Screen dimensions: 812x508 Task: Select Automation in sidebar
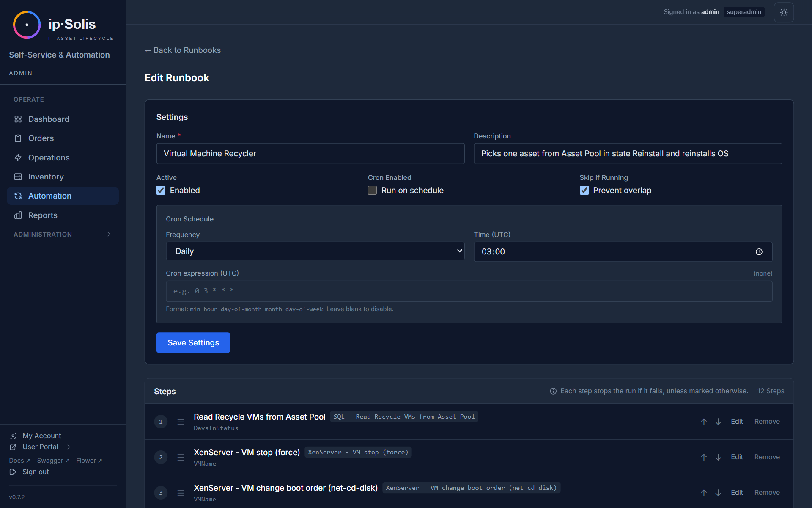point(63,196)
